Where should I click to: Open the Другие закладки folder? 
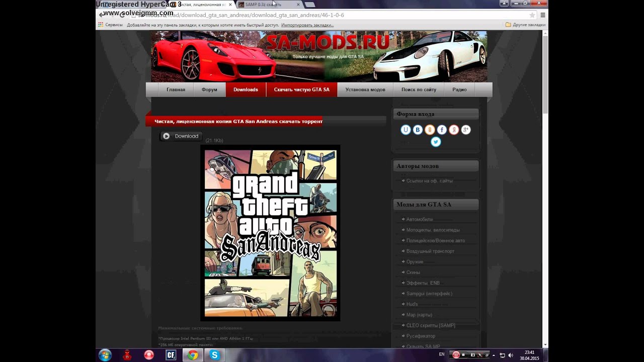click(x=525, y=25)
